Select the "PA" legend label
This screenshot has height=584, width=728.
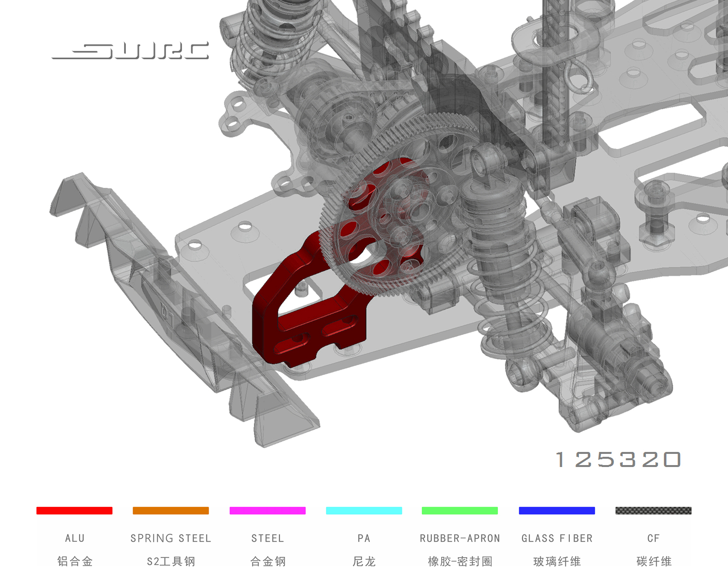pos(364,538)
